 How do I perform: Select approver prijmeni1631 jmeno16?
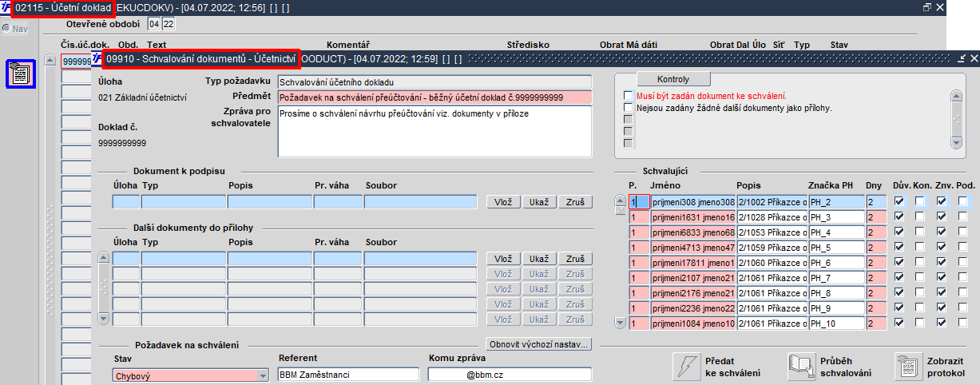(692, 217)
